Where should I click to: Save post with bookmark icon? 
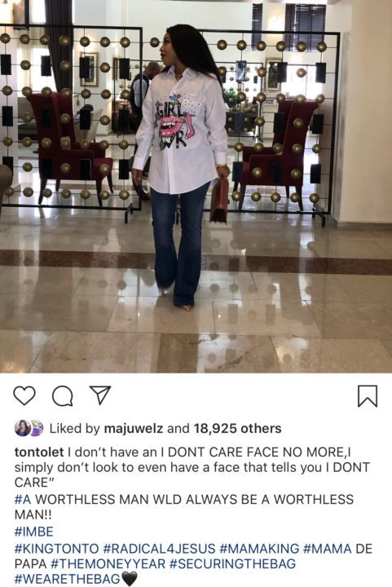[x=368, y=396]
